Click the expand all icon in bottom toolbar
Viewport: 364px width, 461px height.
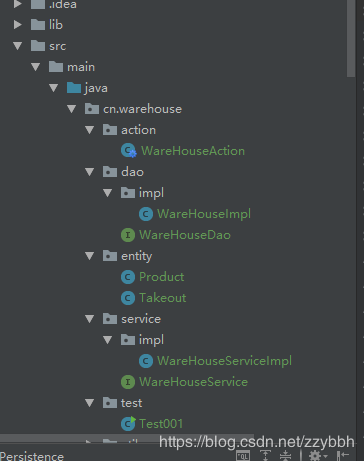pyautogui.click(x=265, y=455)
